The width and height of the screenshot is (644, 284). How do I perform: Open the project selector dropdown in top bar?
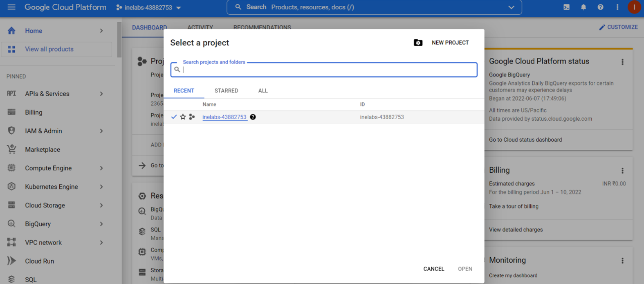(x=149, y=7)
